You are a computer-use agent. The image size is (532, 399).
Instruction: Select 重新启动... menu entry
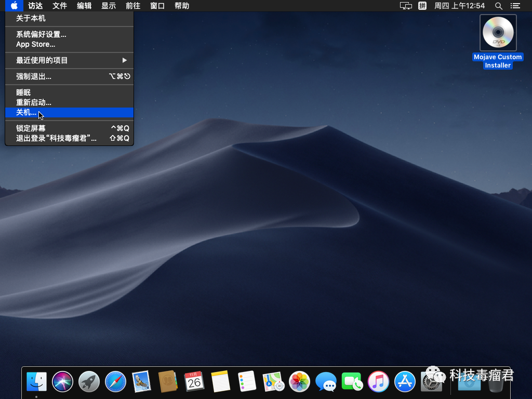click(34, 102)
